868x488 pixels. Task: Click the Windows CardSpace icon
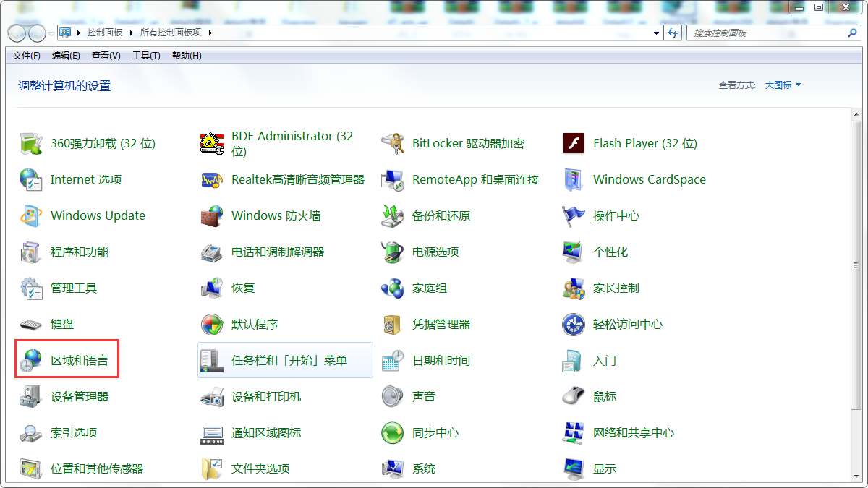click(x=573, y=179)
